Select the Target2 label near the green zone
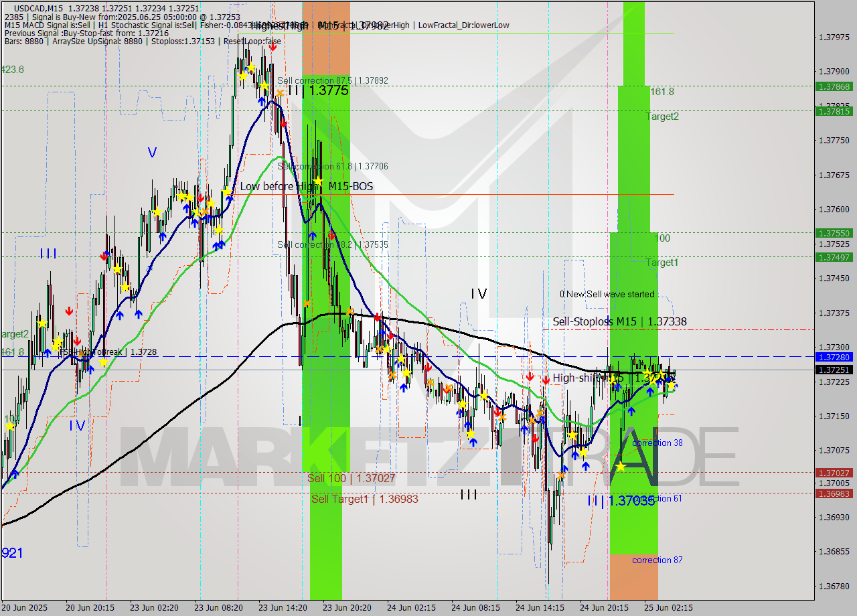Screen dimensions: 857x616 click(661, 117)
